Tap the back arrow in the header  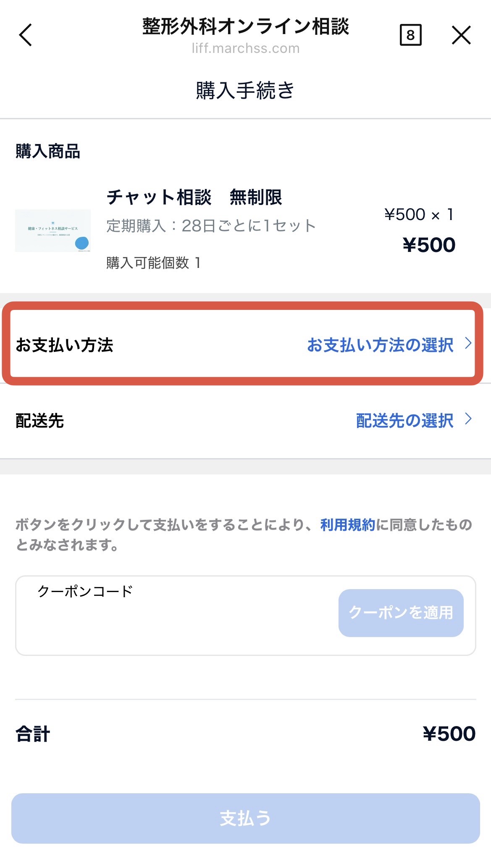26,35
